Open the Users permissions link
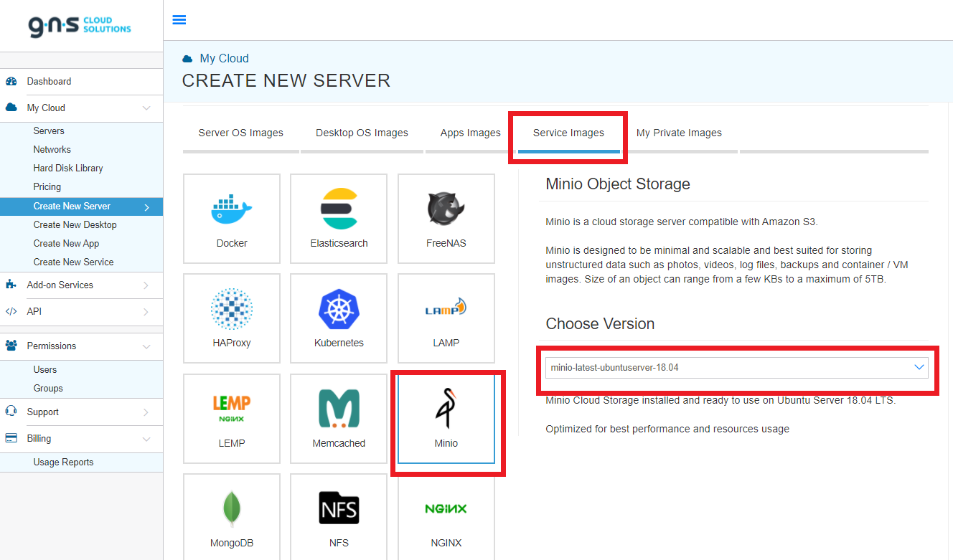This screenshot has width=953, height=560. pos(45,370)
